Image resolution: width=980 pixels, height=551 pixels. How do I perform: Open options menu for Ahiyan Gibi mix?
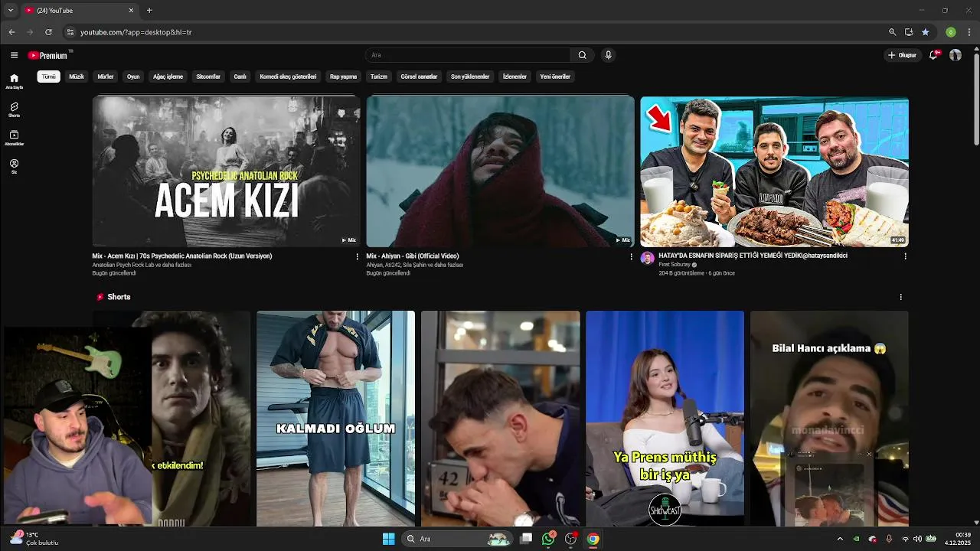tap(631, 256)
